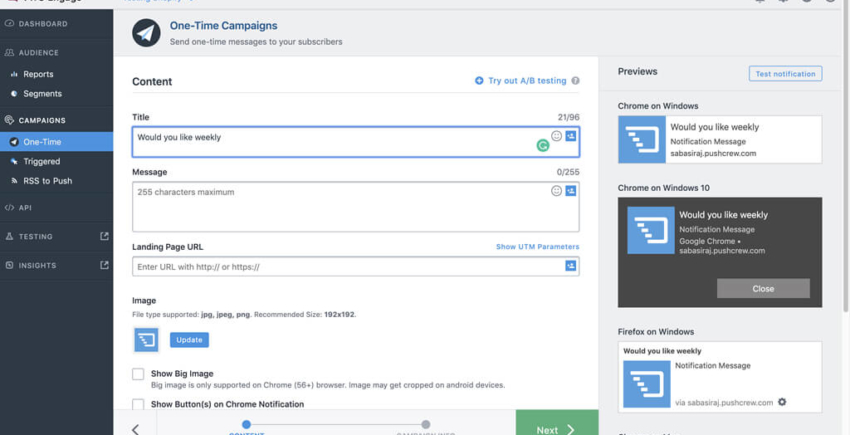Viewport: 850px width, 435px height.
Task: Enable Show Button(s) on Chrome Notification
Action: 138,404
